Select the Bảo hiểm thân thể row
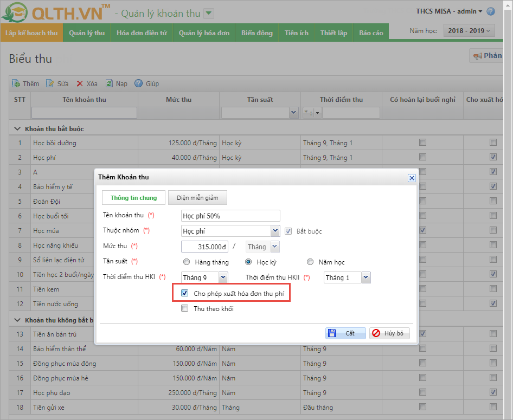 coord(256,349)
